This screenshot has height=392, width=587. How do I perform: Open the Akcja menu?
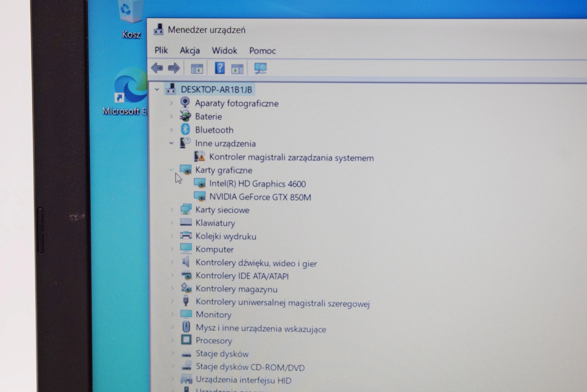(x=190, y=51)
